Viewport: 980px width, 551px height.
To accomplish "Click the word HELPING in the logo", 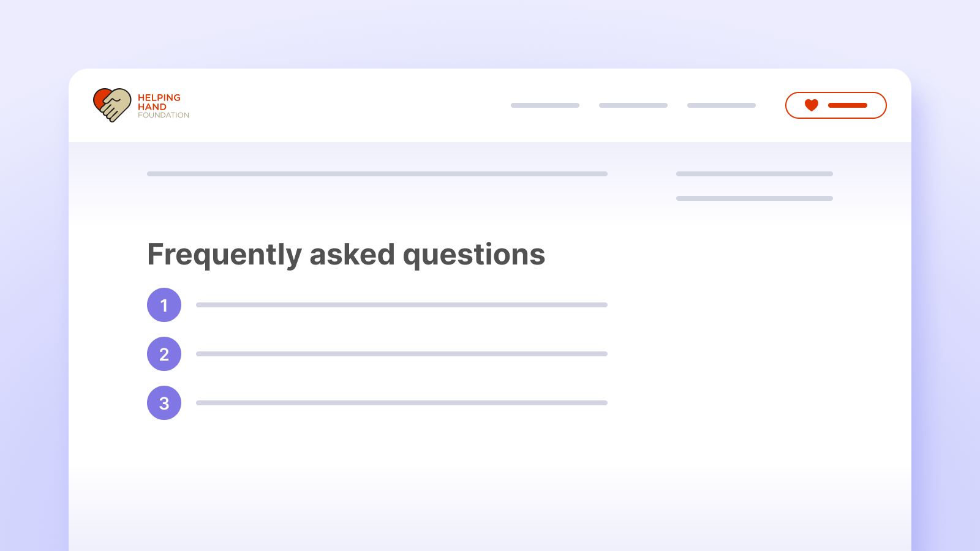I will point(159,97).
